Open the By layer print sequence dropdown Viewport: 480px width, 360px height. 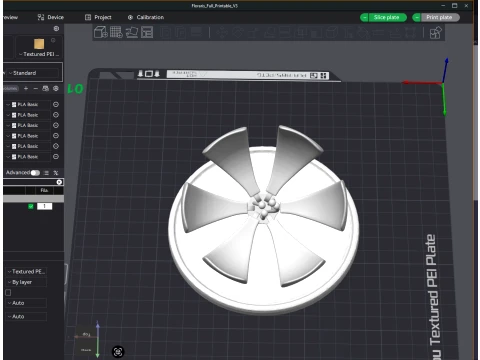(26, 282)
